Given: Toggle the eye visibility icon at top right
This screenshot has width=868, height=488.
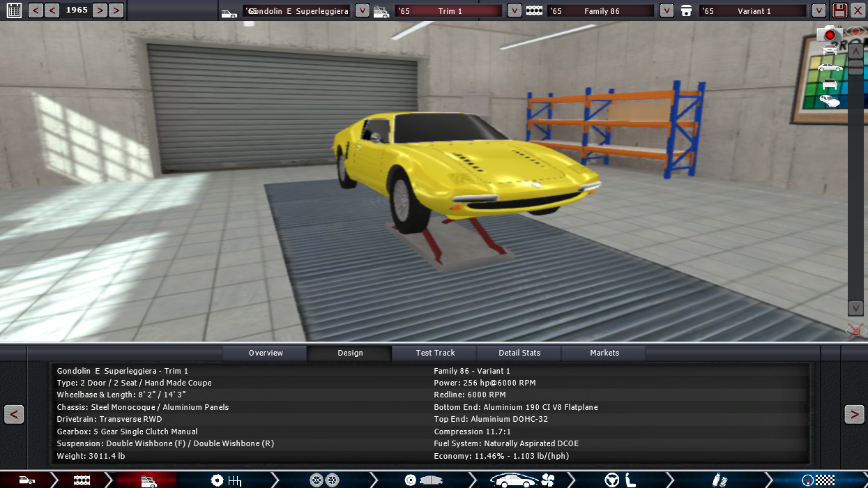Looking at the screenshot, I should pyautogui.click(x=855, y=31).
